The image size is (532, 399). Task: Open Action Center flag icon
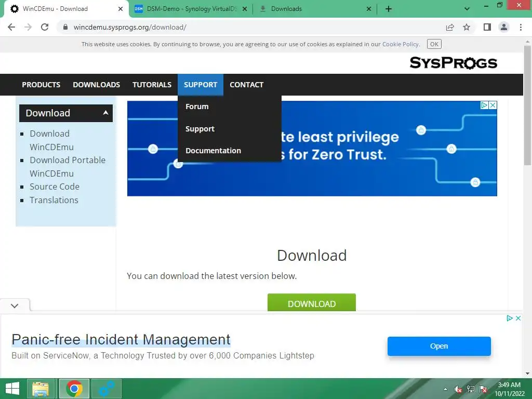[483, 389]
